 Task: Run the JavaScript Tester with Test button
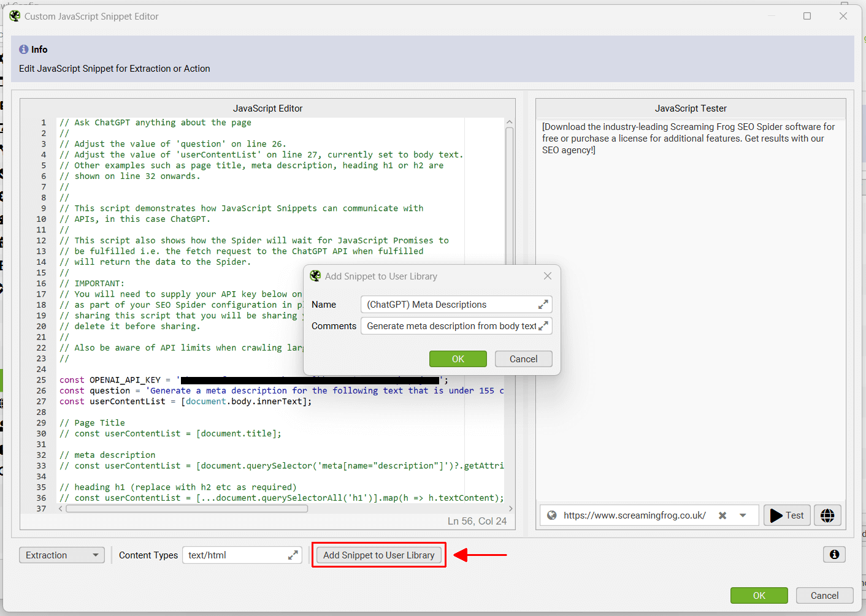pyautogui.click(x=787, y=515)
